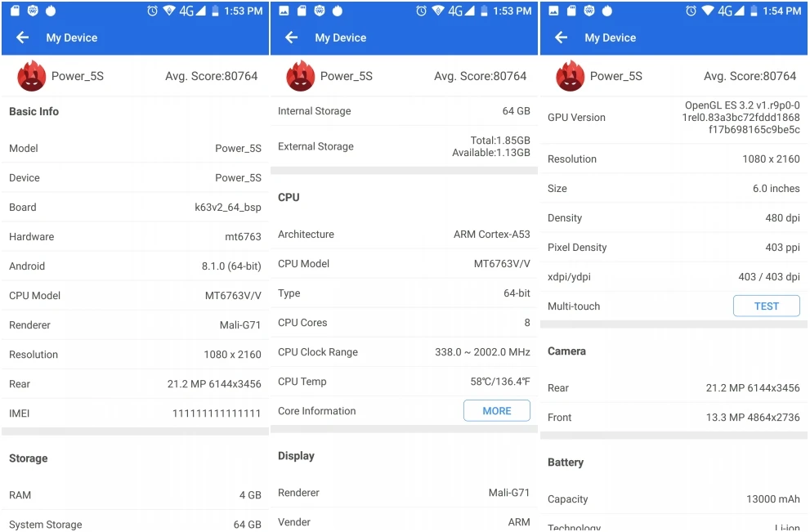Select the System Storage 64 GB row
The image size is (810, 532).
point(136,521)
